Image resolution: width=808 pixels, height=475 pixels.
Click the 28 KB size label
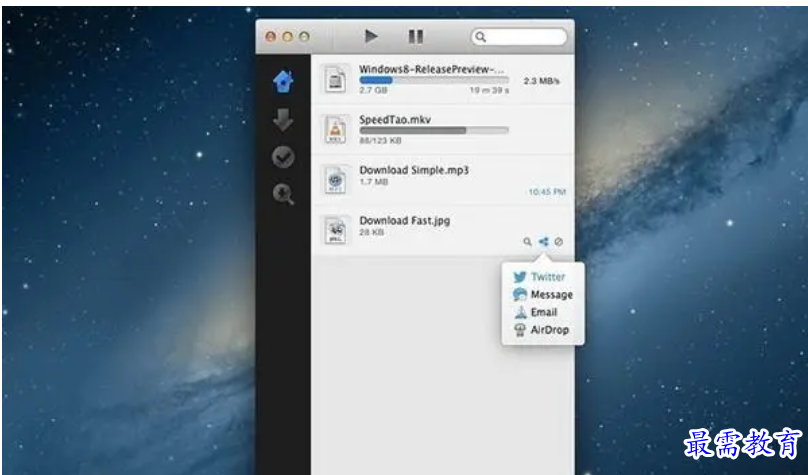click(372, 232)
